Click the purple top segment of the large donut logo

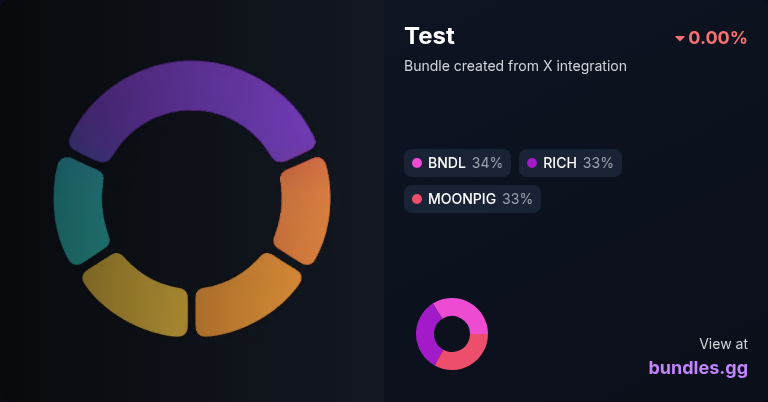point(192,87)
